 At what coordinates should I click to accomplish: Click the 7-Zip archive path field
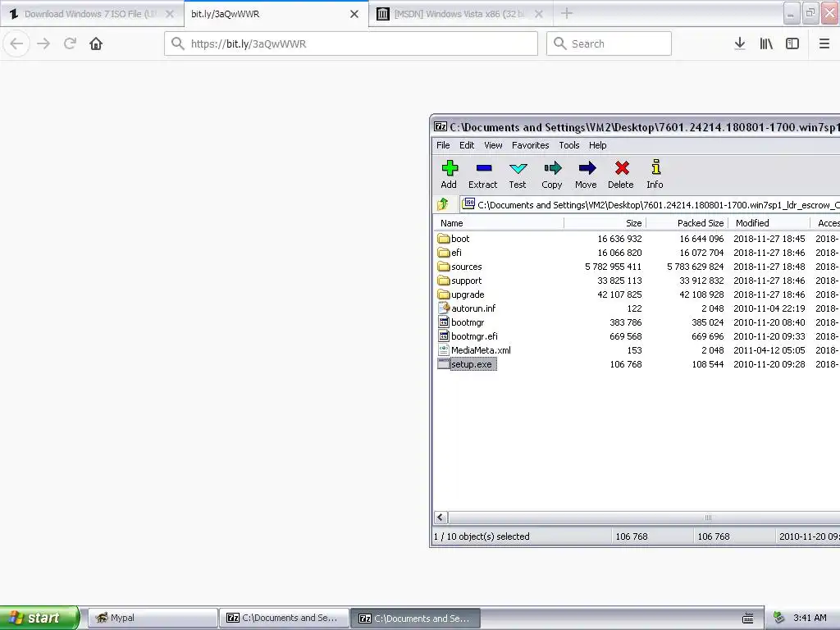650,204
